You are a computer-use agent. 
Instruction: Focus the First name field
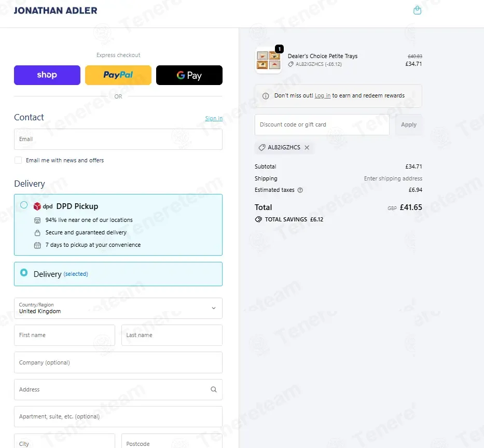[x=64, y=335]
